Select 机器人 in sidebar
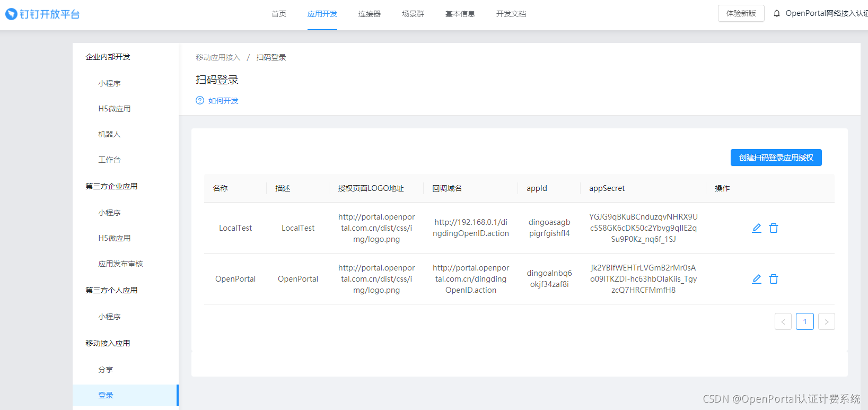 109,134
